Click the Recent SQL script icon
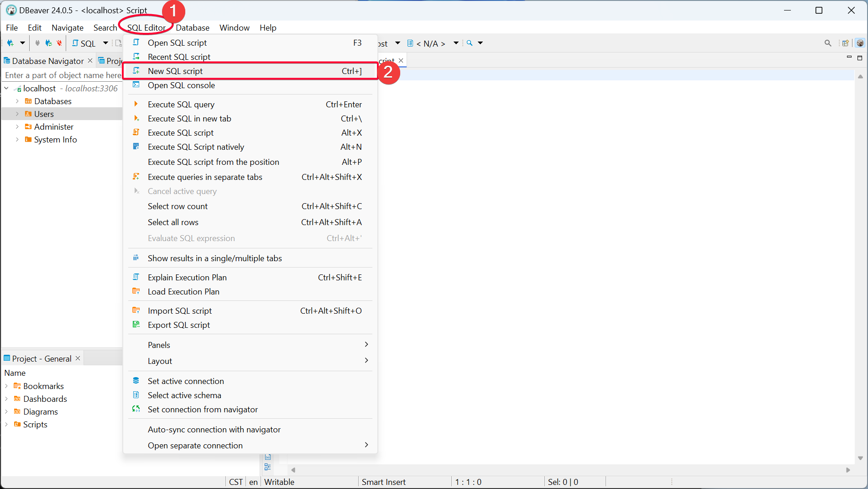Image resolution: width=868 pixels, height=489 pixels. click(136, 57)
